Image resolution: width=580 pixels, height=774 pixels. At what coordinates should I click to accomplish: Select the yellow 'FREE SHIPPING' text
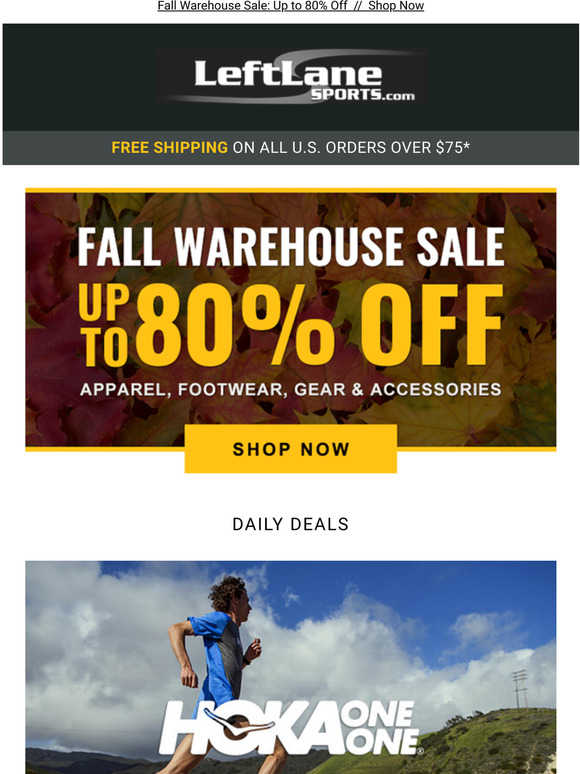(169, 148)
